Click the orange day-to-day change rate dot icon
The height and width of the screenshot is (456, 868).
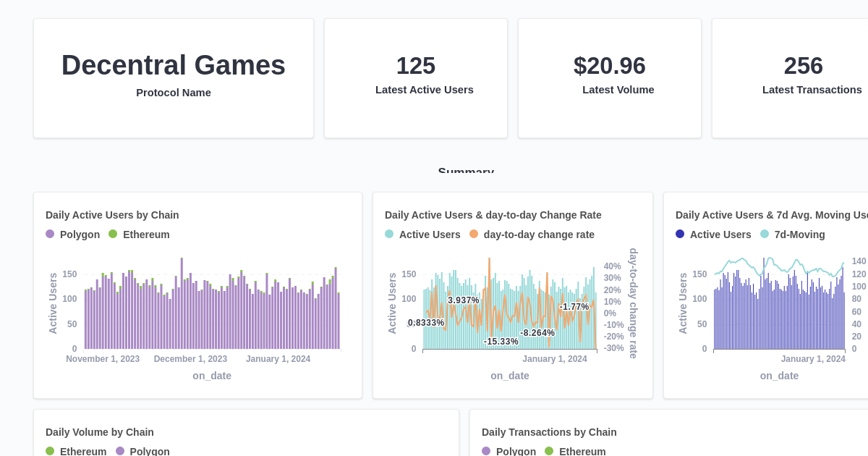472,234
